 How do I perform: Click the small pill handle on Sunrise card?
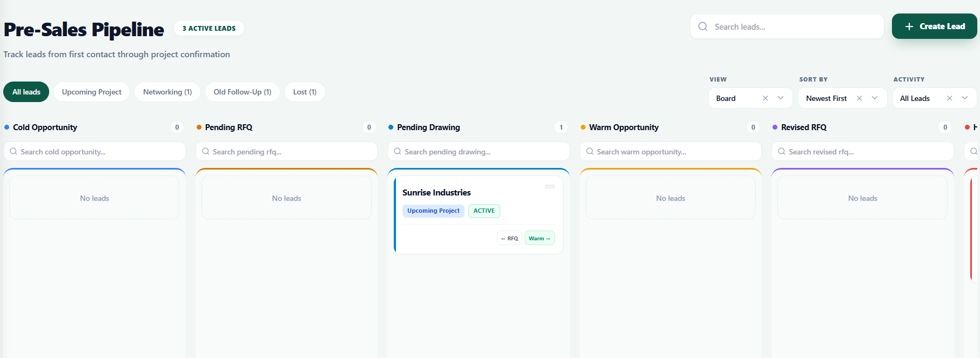coord(550,186)
